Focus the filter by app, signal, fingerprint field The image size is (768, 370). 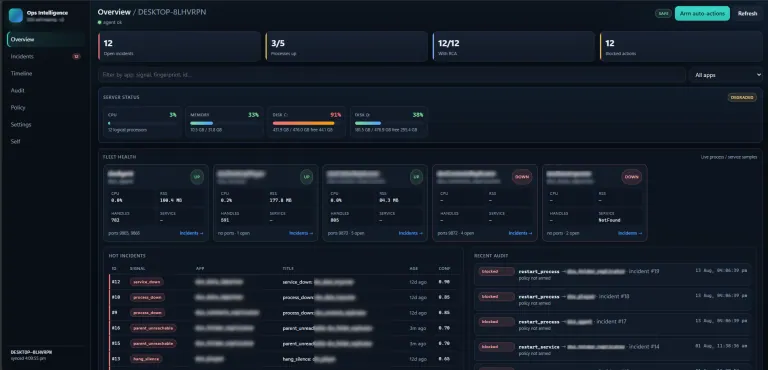[392, 75]
